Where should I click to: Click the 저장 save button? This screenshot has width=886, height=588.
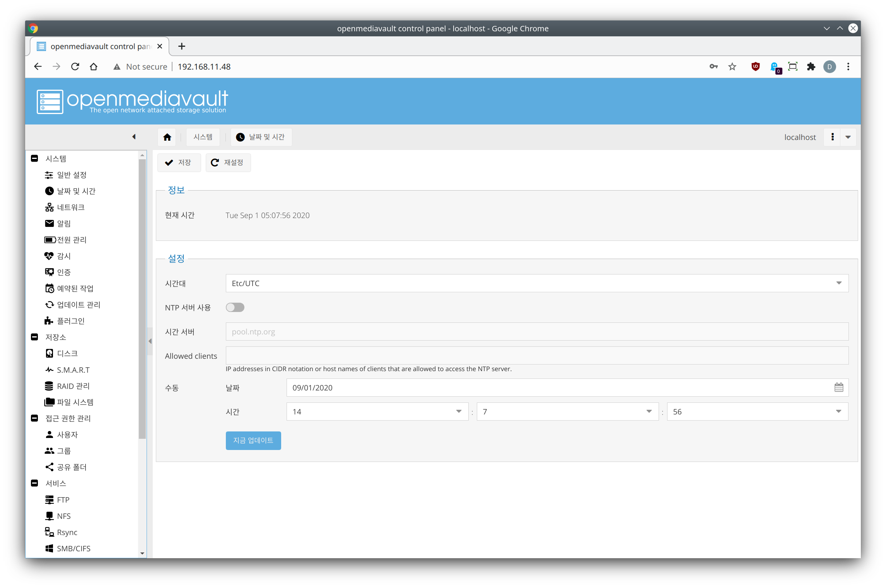(x=179, y=162)
